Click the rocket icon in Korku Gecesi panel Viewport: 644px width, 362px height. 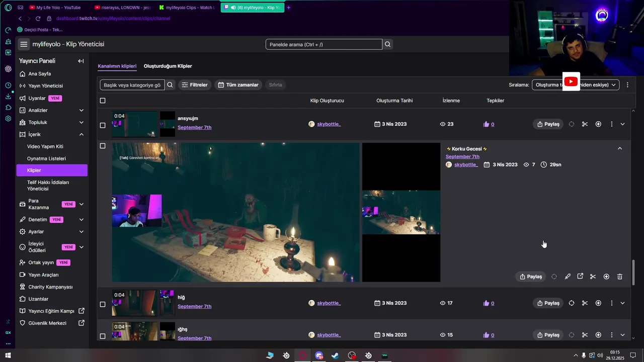(x=568, y=277)
